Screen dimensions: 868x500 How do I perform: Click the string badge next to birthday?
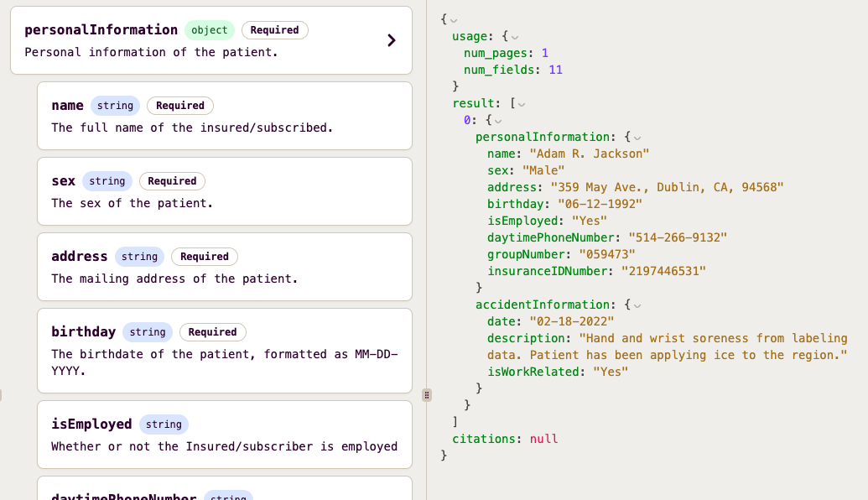point(148,331)
